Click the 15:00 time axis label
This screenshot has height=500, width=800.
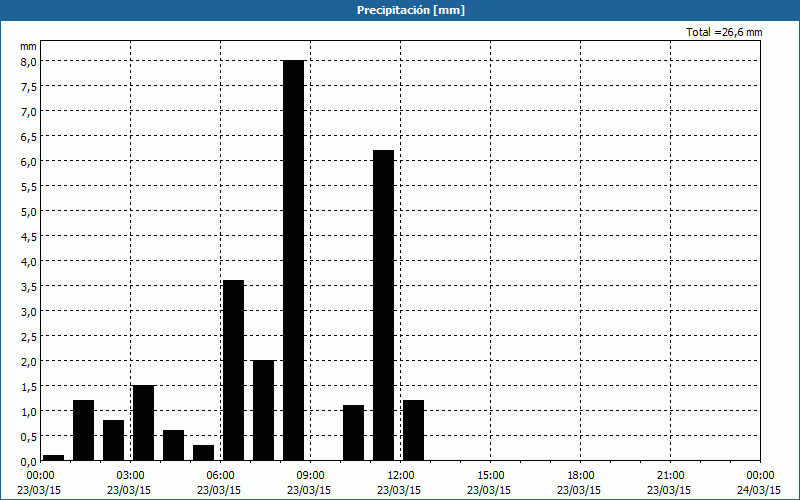490,476
